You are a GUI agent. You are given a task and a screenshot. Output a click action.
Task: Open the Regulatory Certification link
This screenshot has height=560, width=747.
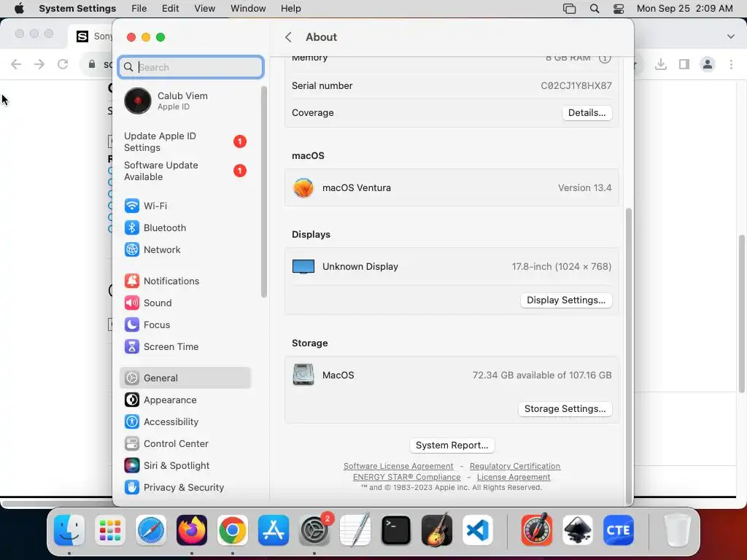[x=515, y=466]
